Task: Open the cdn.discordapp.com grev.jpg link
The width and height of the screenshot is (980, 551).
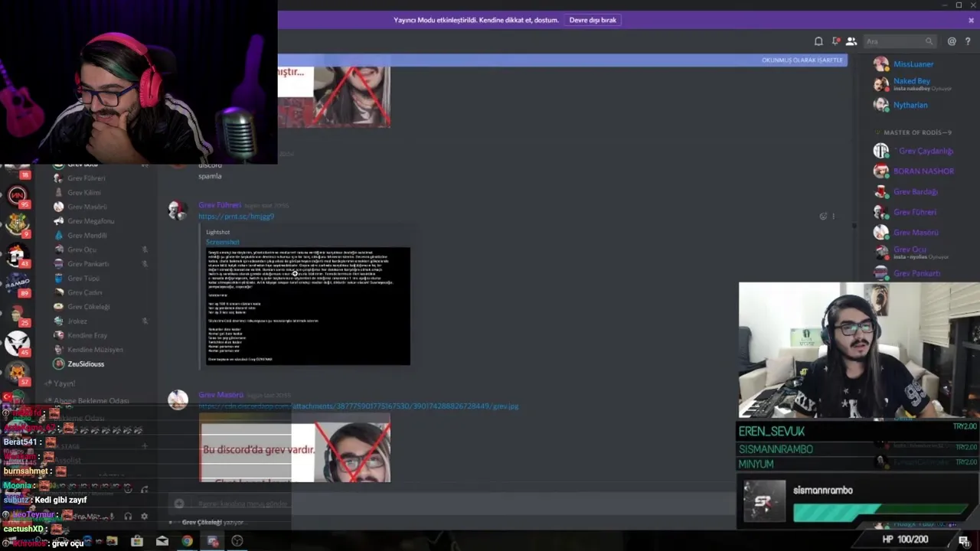Action: [358, 406]
